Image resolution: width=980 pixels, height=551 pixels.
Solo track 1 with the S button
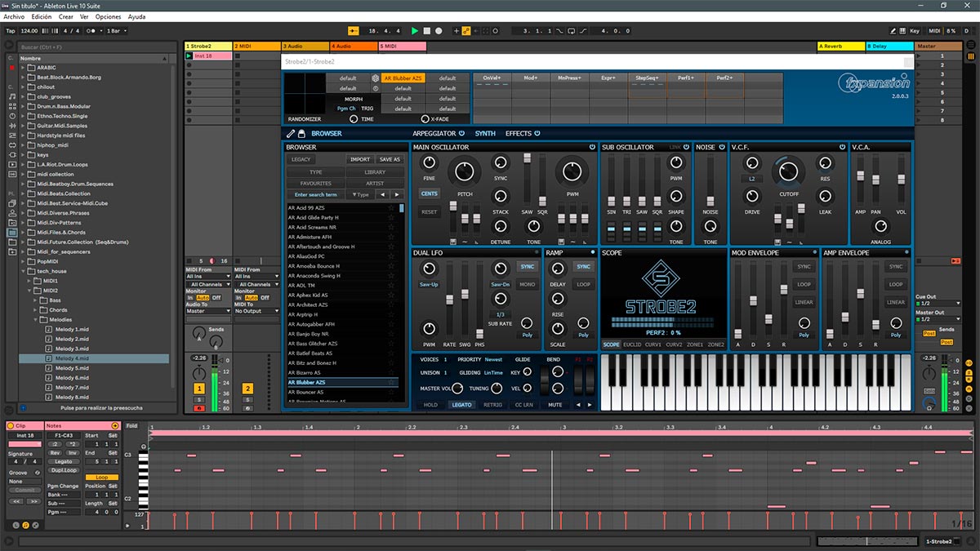tap(199, 399)
